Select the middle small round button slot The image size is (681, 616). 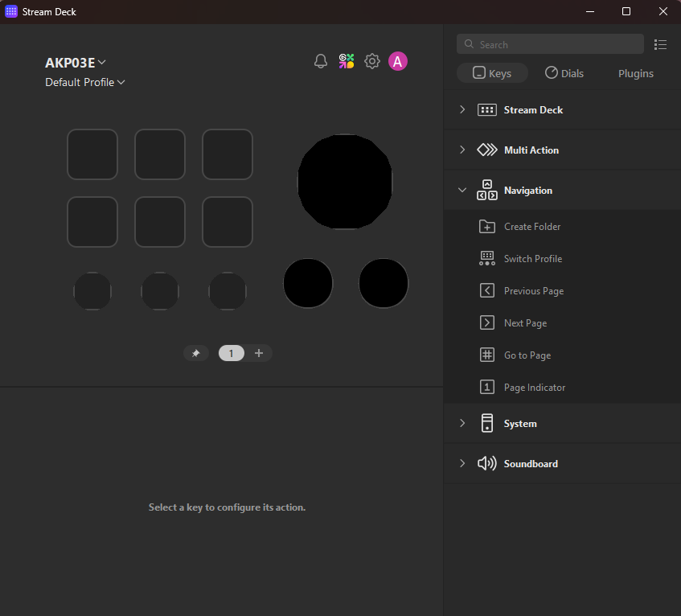(160, 291)
